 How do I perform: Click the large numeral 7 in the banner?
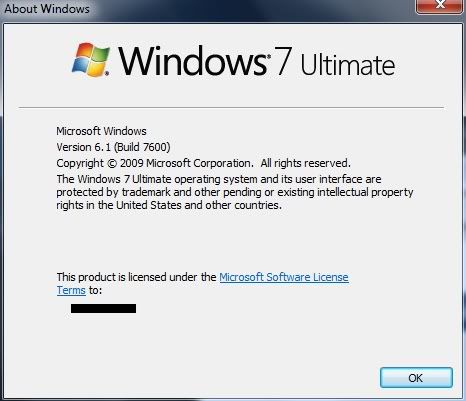(x=283, y=61)
